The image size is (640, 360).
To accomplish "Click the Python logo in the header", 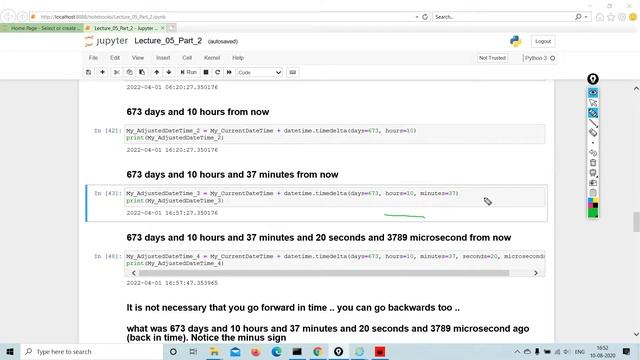I will coord(516,41).
